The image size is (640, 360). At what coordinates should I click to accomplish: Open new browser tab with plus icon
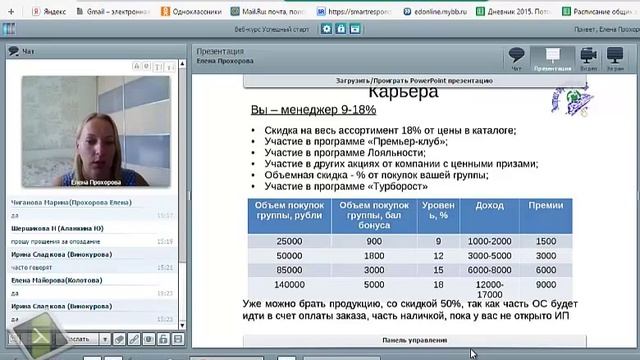point(11,11)
